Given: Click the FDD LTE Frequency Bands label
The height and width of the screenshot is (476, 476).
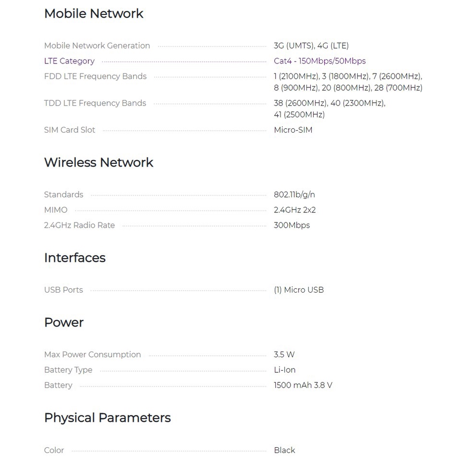Looking at the screenshot, I should [95, 76].
